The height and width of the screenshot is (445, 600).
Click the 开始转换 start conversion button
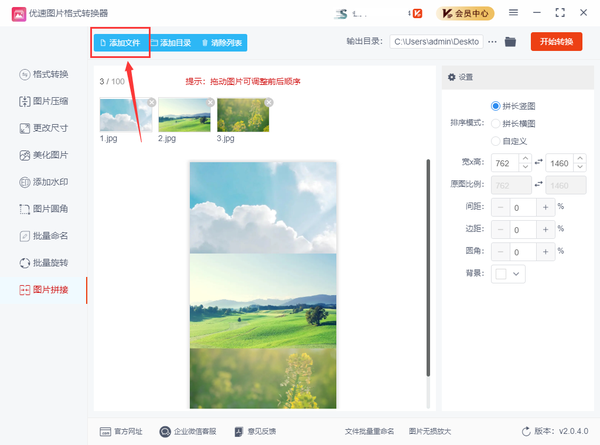pyautogui.click(x=556, y=42)
